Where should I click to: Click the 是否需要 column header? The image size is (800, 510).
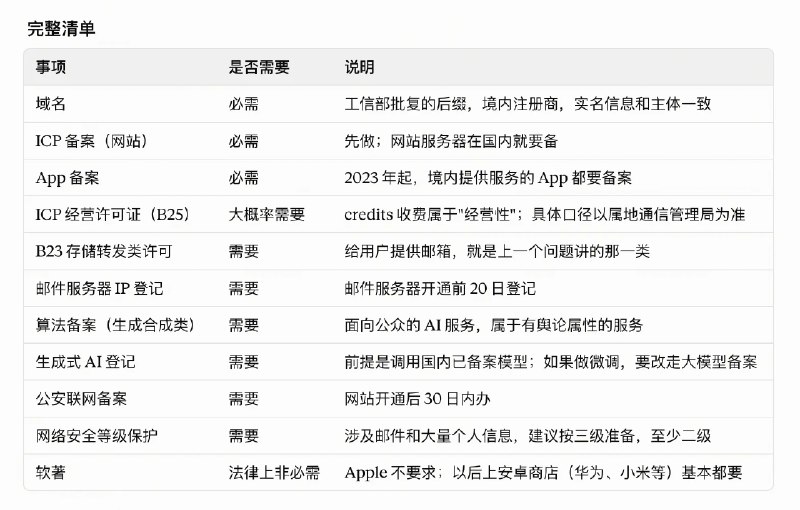pos(259,67)
